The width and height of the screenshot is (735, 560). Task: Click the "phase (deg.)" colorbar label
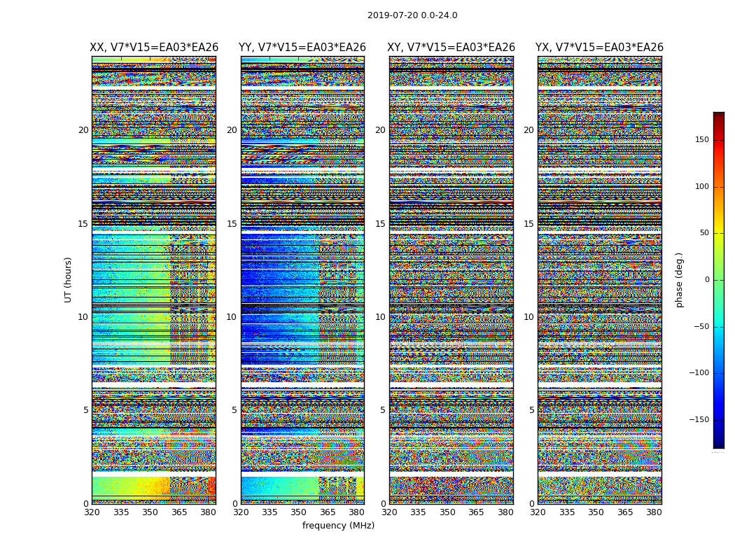[x=679, y=280]
